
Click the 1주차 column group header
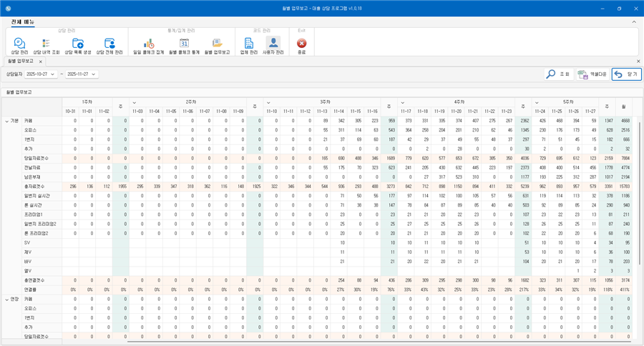[87, 102]
